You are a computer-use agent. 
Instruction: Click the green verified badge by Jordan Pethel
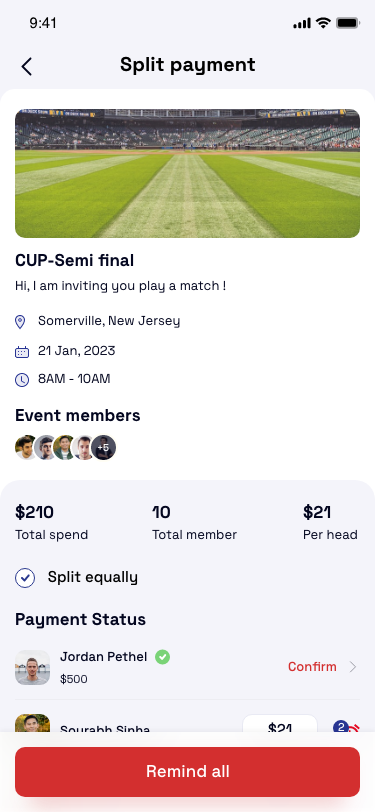tap(162, 657)
